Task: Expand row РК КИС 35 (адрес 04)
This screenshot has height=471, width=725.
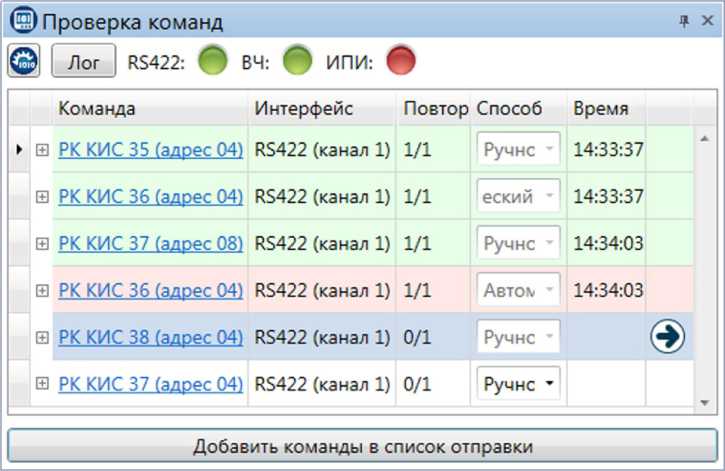Action: tap(42, 150)
